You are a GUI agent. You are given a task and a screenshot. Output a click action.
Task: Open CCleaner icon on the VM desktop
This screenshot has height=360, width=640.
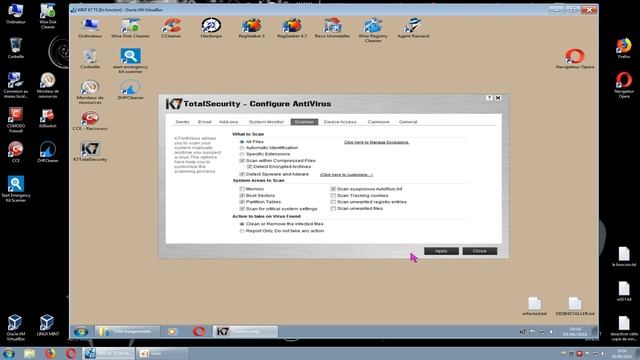[171, 28]
